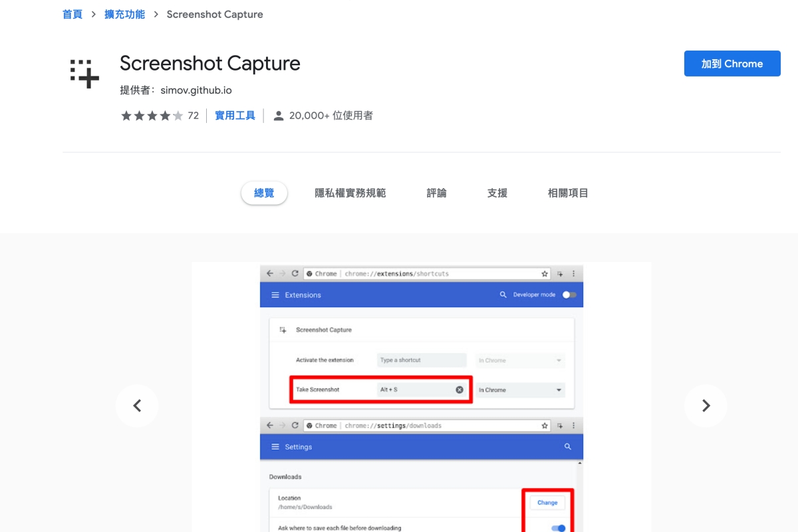Viewport: 798px width, 532px height.
Task: Open the In Chrome dropdown for Activate the extension
Action: point(519,360)
